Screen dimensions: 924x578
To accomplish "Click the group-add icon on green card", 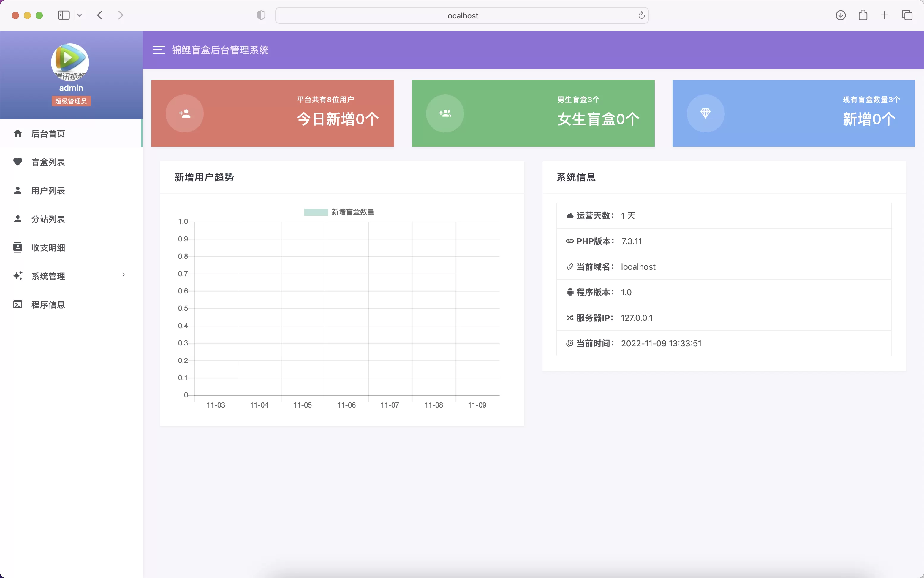I will pyautogui.click(x=445, y=113).
